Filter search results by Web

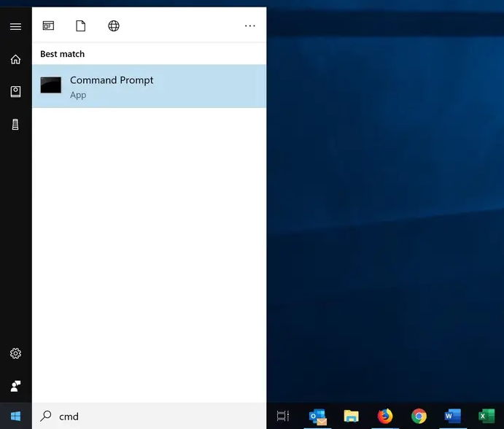114,26
